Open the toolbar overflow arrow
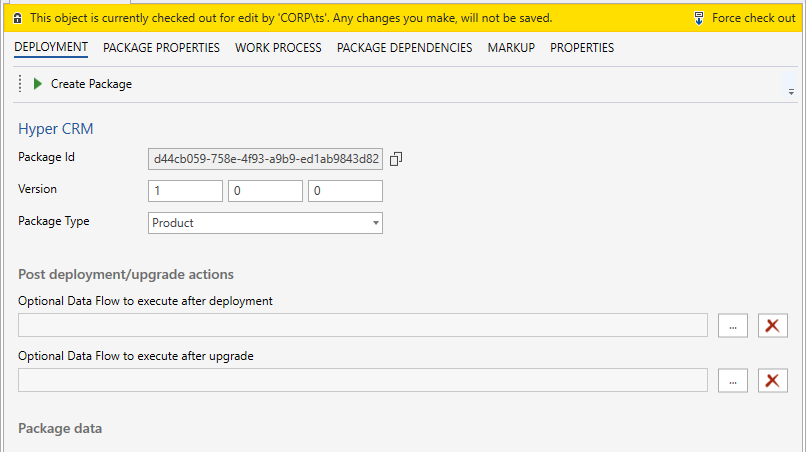The width and height of the screenshot is (806, 452). (791, 90)
